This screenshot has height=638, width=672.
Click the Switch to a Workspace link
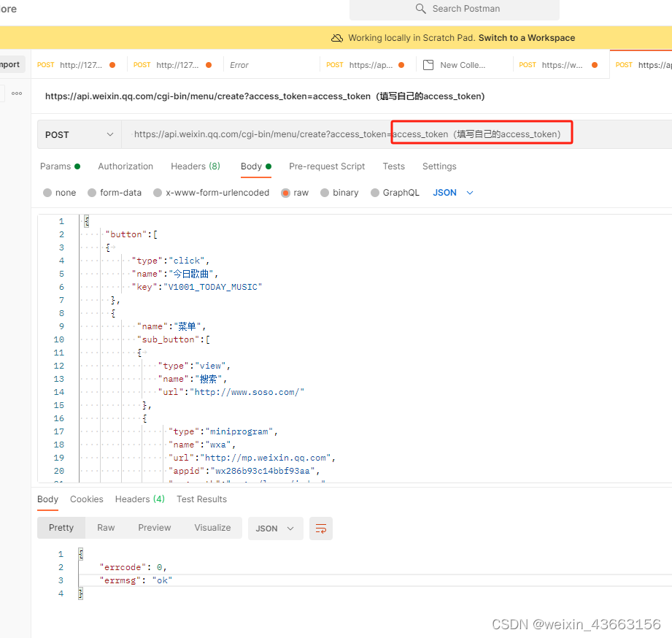pyautogui.click(x=527, y=38)
